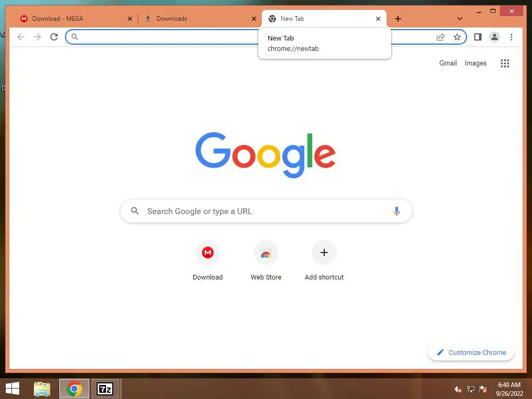Open Google apps grid icon
The height and width of the screenshot is (399, 532).
click(505, 63)
